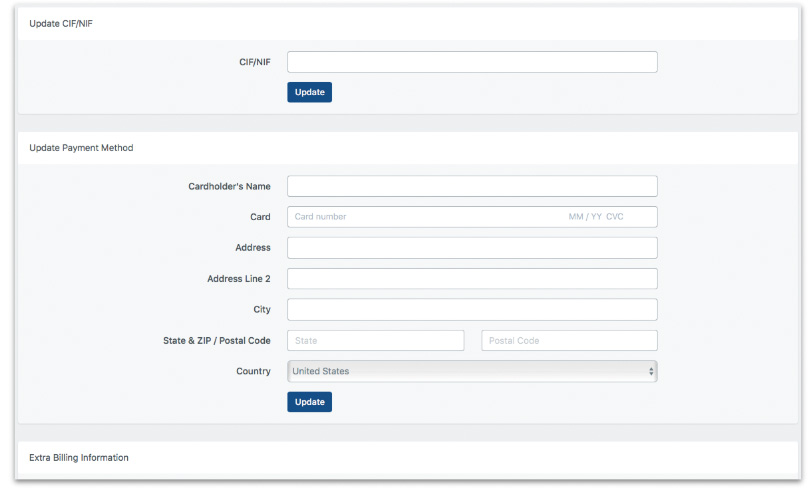Click the Cardholder's Name label
Image resolution: width=810 pixels, height=489 pixels.
point(229,186)
